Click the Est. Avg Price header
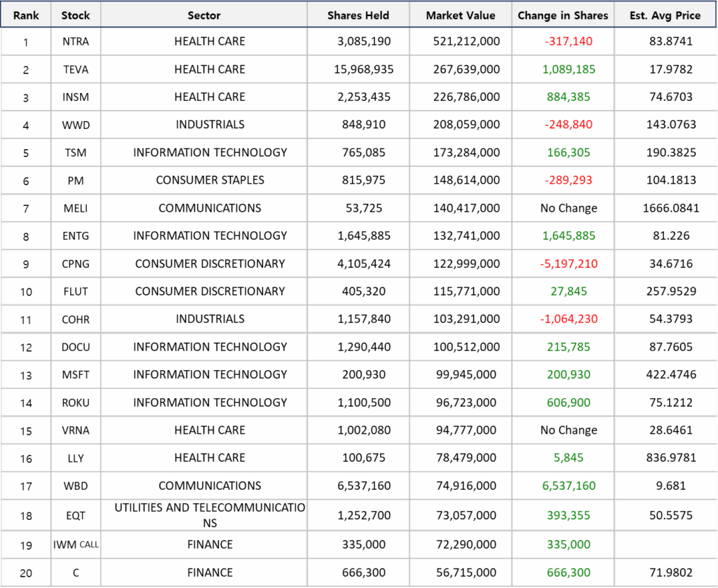Viewport: 718px width, 588px height. 665,15
